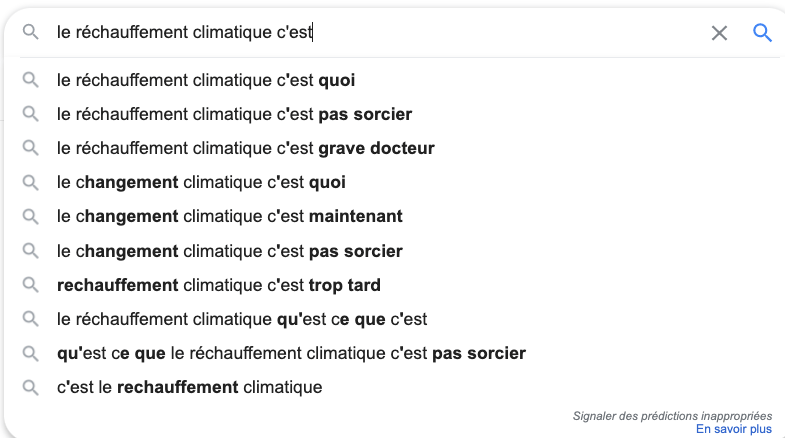Click the magnifier icon beside "c'est le rechauffement climatique"
Image resolution: width=785 pixels, height=438 pixels.
click(x=31, y=387)
